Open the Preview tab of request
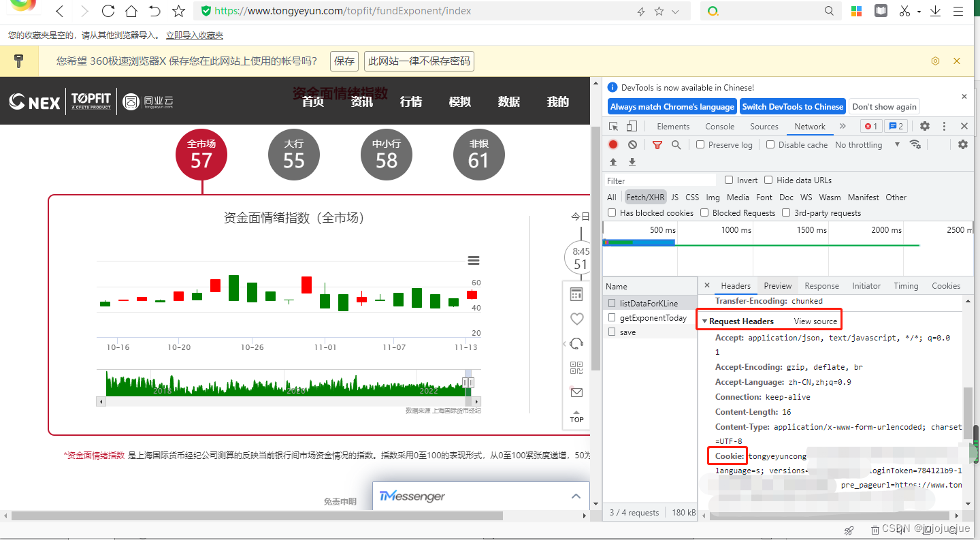Viewport: 980px width, 540px height. click(x=777, y=285)
